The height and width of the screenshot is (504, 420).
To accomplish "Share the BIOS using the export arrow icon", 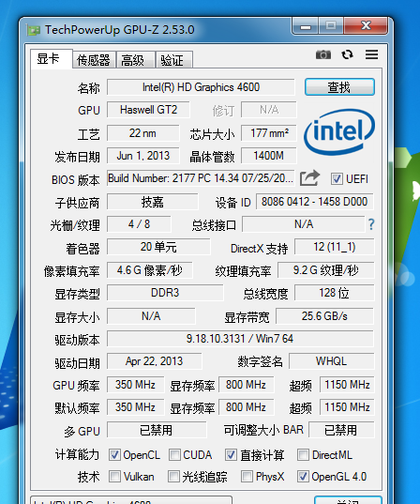I will click(309, 177).
